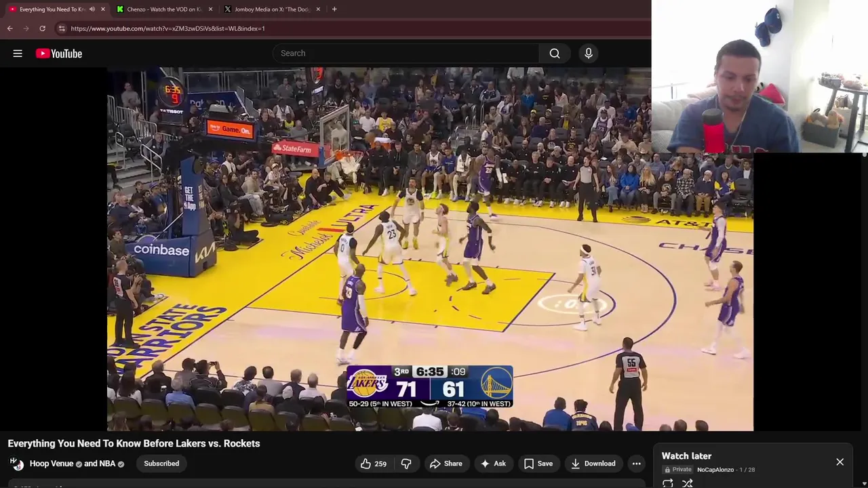Start voice search with microphone icon

[588, 53]
